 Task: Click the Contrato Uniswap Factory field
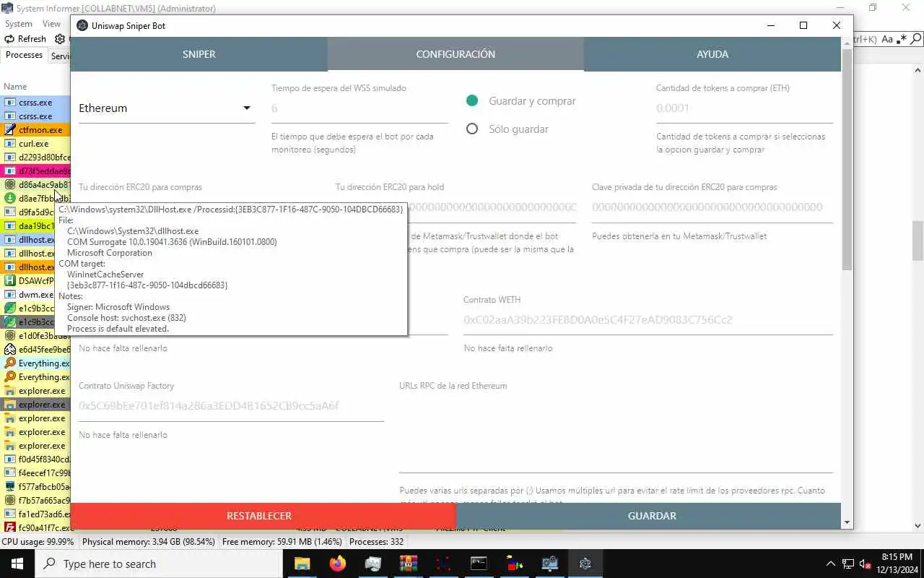(x=231, y=406)
